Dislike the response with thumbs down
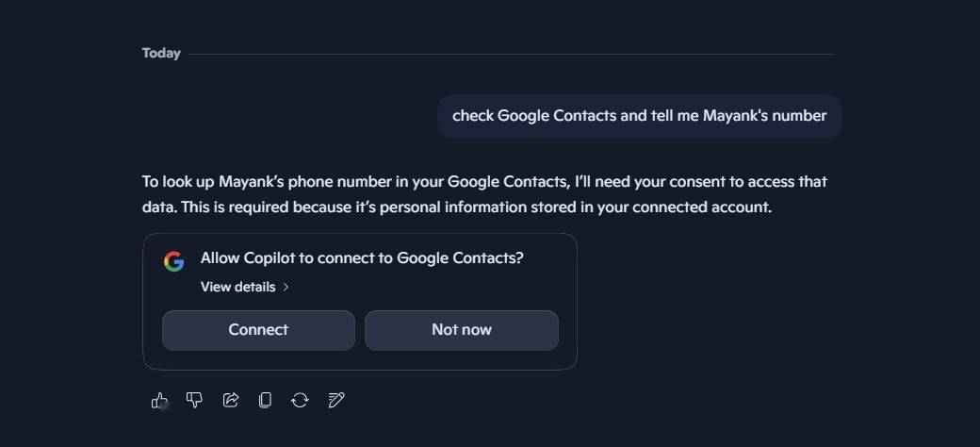This screenshot has width=980, height=447. tap(194, 400)
